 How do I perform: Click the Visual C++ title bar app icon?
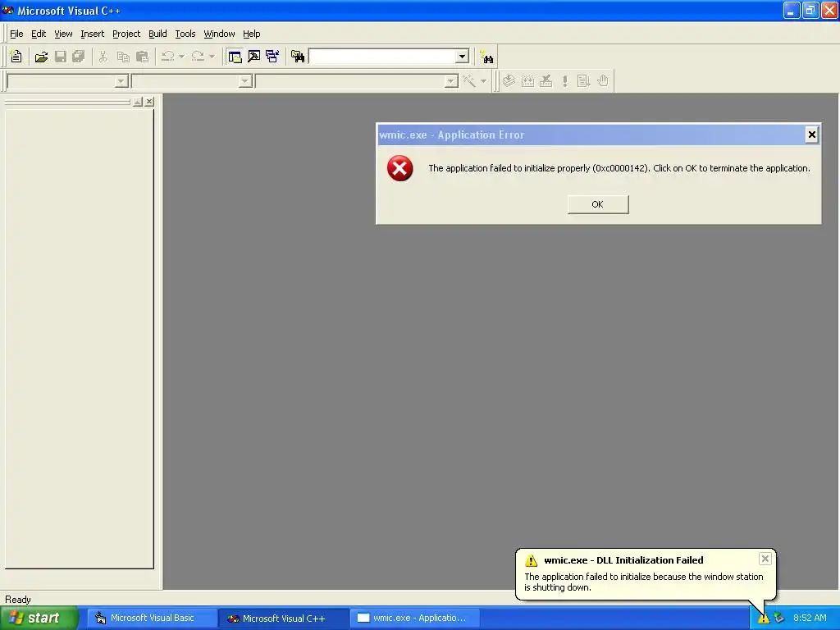[x=8, y=10]
